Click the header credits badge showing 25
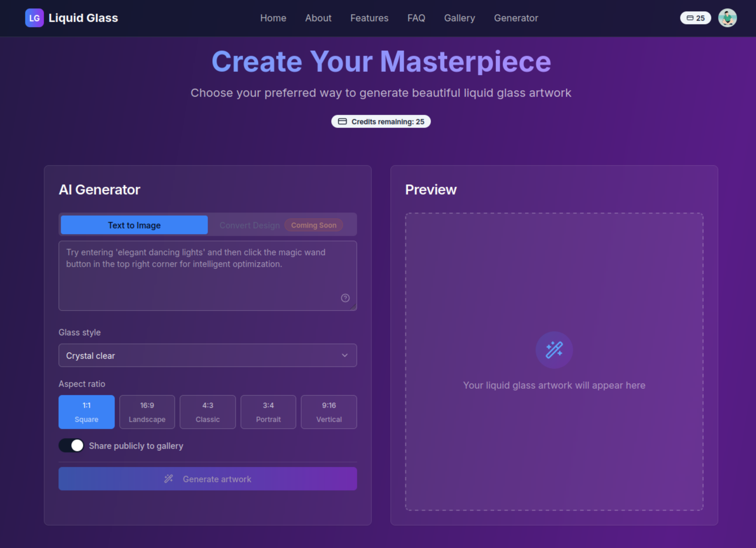 click(695, 18)
